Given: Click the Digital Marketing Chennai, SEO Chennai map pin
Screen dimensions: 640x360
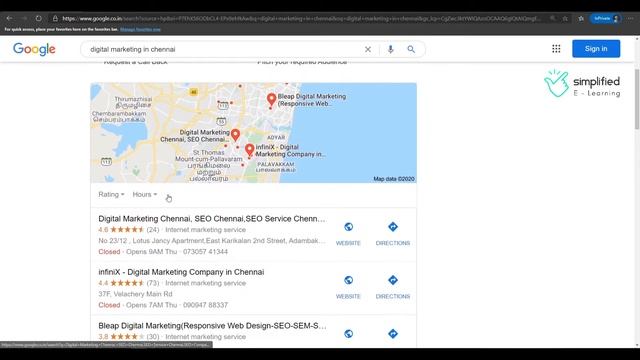Looking at the screenshot, I should [x=235, y=136].
